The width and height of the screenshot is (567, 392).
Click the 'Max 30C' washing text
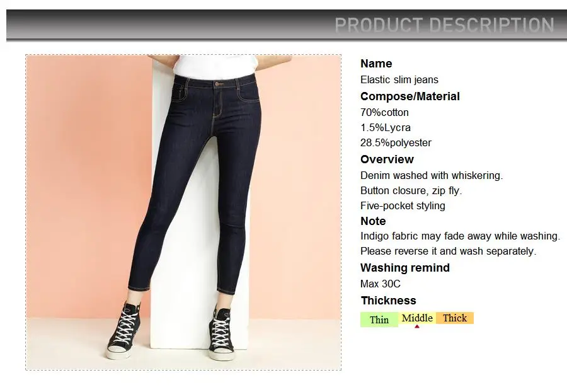click(x=381, y=284)
